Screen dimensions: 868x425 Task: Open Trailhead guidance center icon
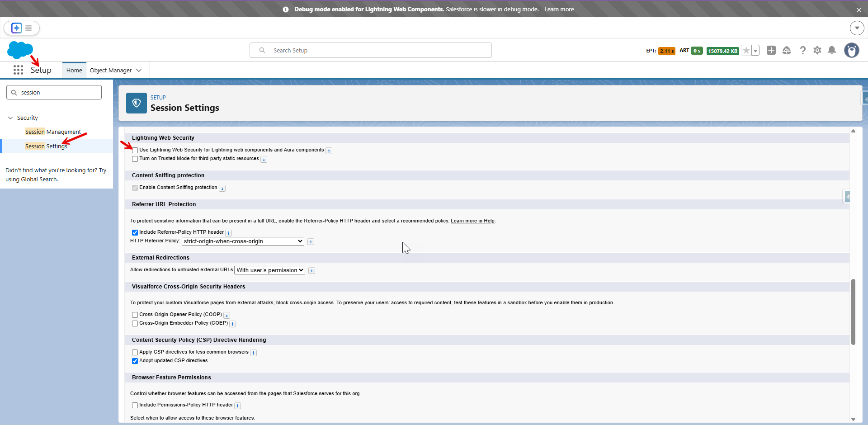[787, 50]
